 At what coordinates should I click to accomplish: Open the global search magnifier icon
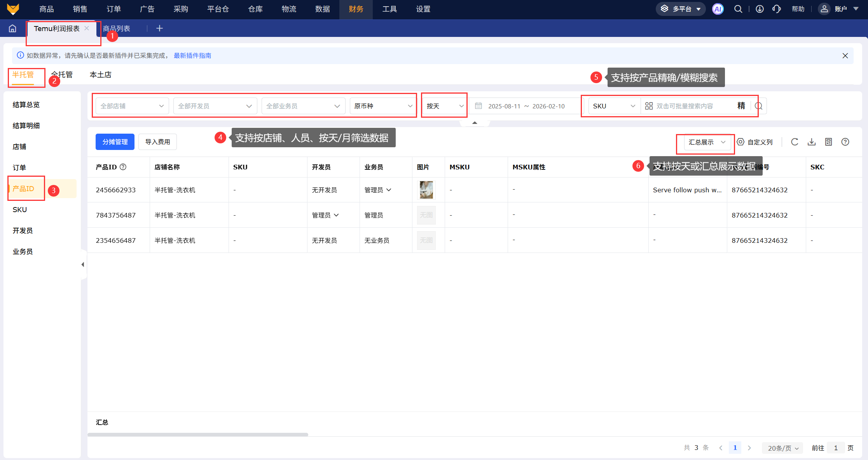click(738, 9)
